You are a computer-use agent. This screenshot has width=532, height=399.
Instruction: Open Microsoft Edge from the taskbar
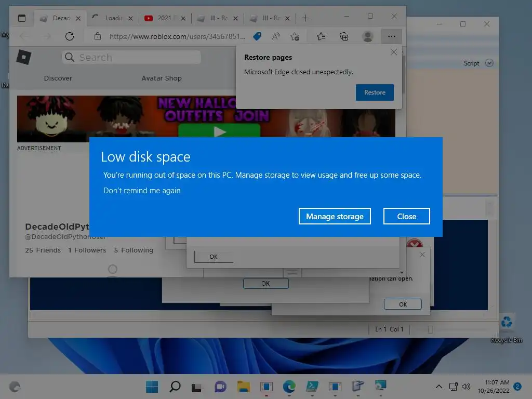[289, 387]
